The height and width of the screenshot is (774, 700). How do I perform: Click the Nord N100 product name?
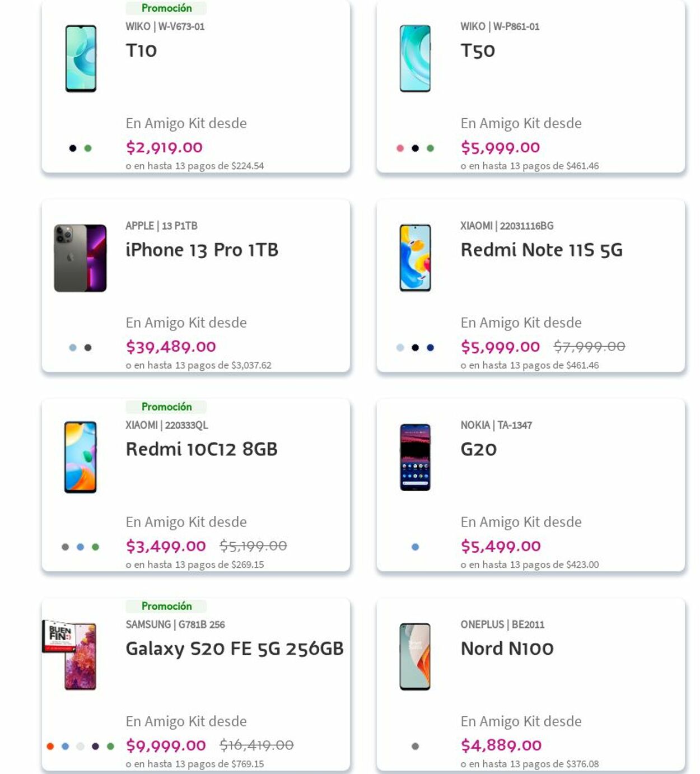click(x=507, y=649)
